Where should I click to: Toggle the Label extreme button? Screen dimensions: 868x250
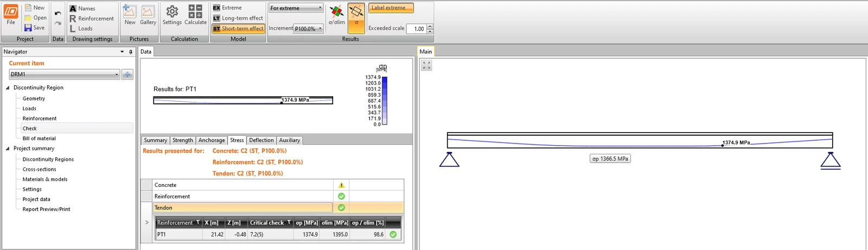pos(391,8)
